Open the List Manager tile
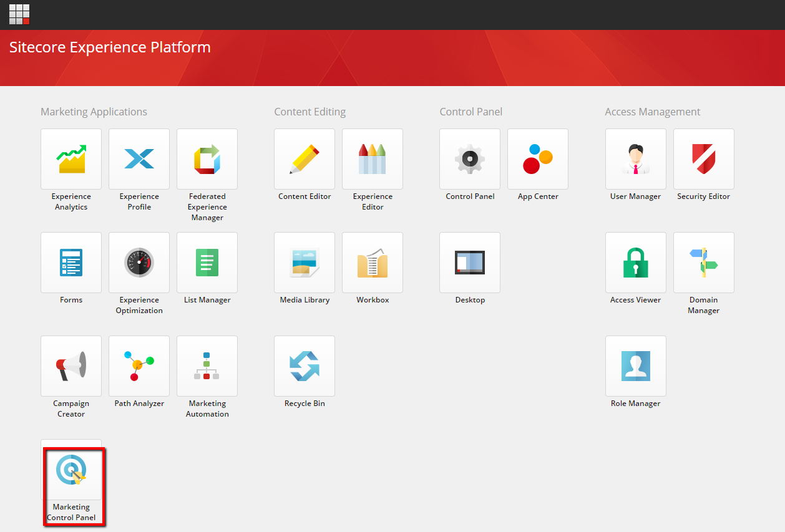 [207, 263]
